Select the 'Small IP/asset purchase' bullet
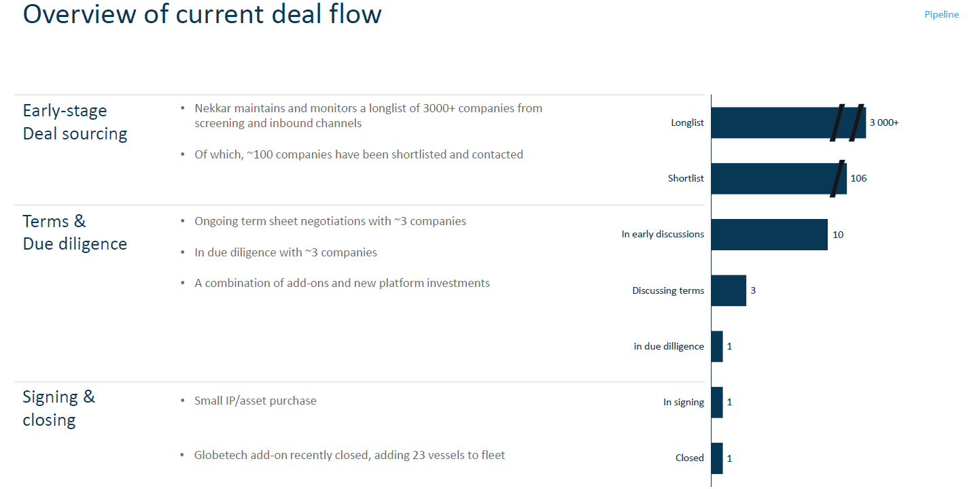Image resolution: width=980 pixels, height=489 pixels. tap(256, 401)
